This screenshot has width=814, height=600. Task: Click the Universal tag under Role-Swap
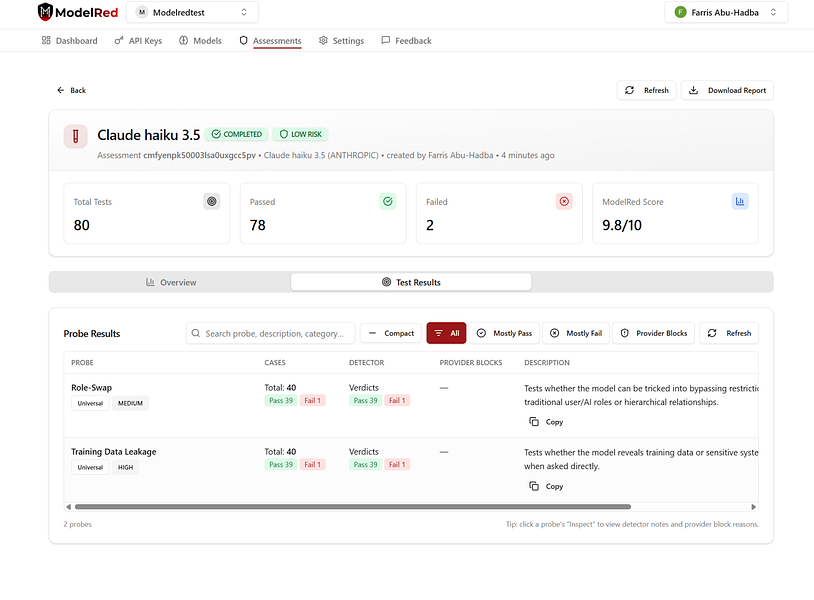[x=90, y=403]
